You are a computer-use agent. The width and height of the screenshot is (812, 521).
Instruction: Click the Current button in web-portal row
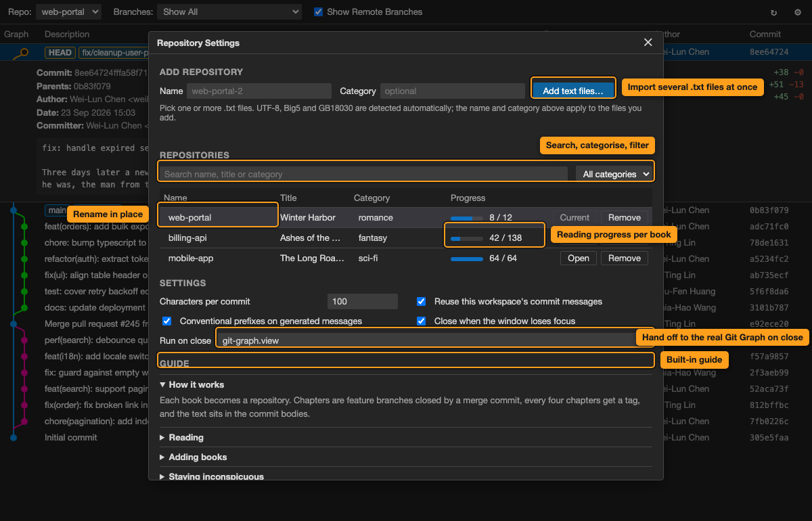tap(574, 218)
